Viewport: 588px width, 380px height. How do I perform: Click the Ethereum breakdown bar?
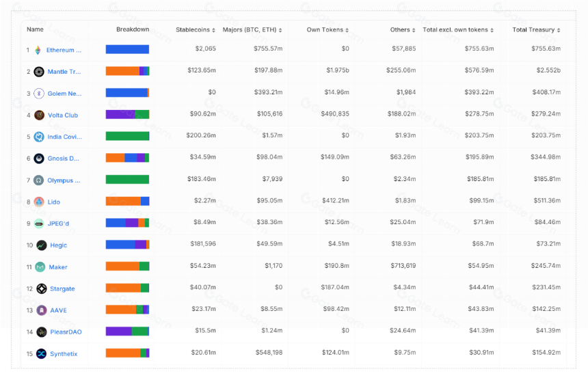(x=127, y=49)
